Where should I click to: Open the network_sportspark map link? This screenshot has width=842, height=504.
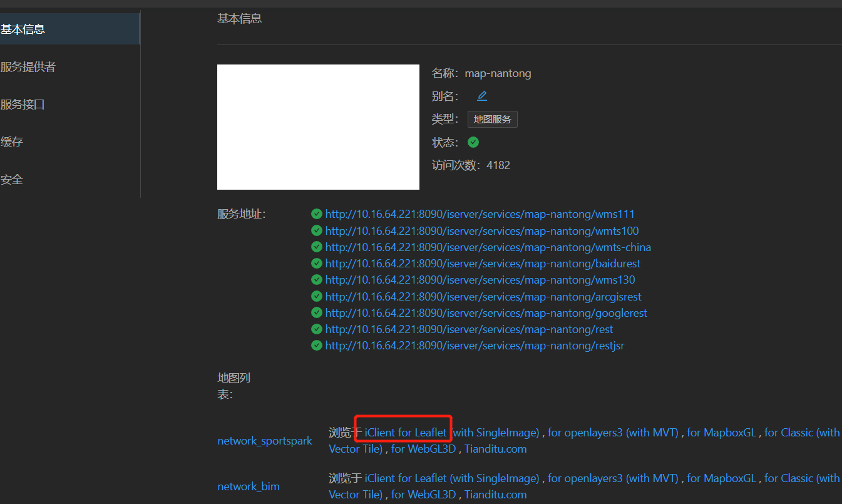pos(265,441)
